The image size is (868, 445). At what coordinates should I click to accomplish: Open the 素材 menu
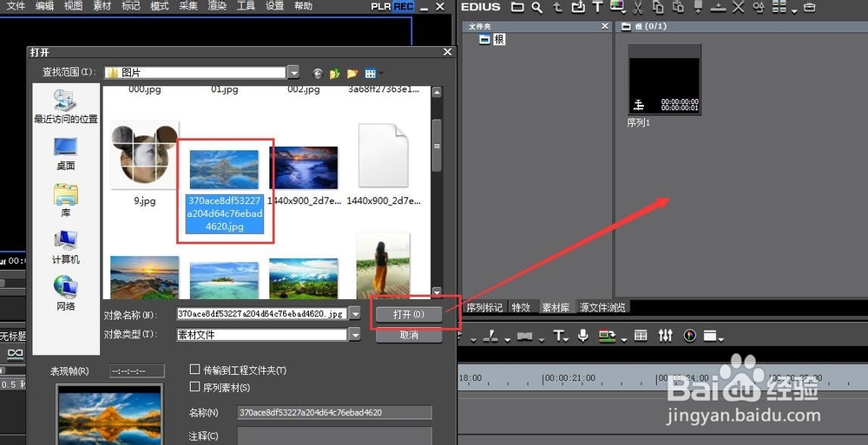102,6
